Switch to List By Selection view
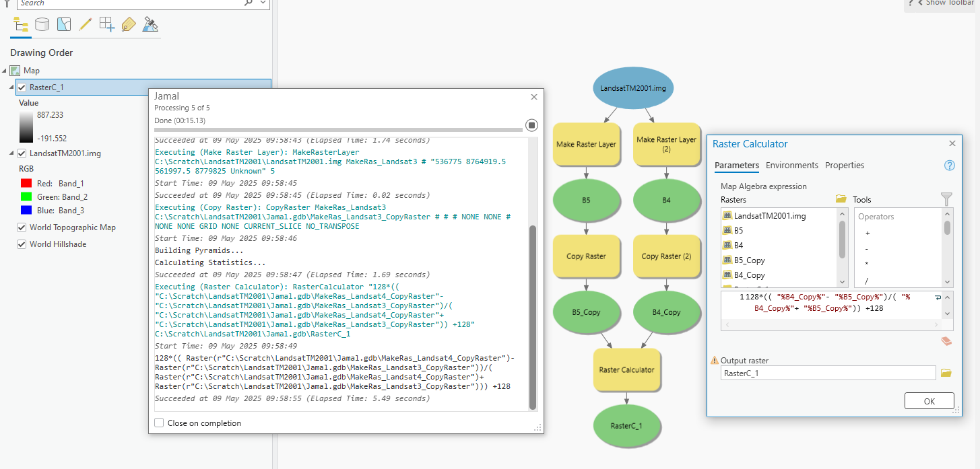Screen dimensions: 980x469 (x=63, y=24)
